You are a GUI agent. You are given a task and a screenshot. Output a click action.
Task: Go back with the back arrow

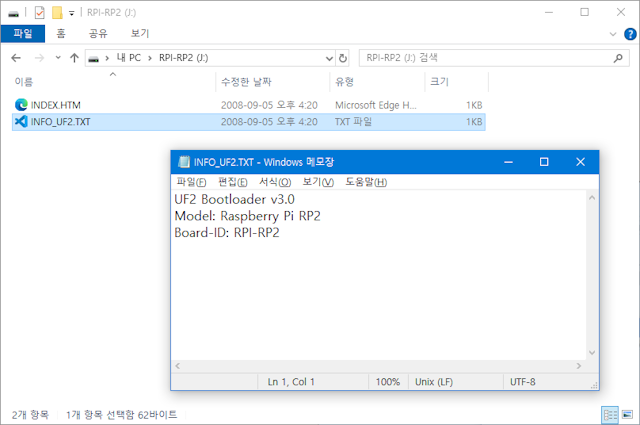(16, 58)
